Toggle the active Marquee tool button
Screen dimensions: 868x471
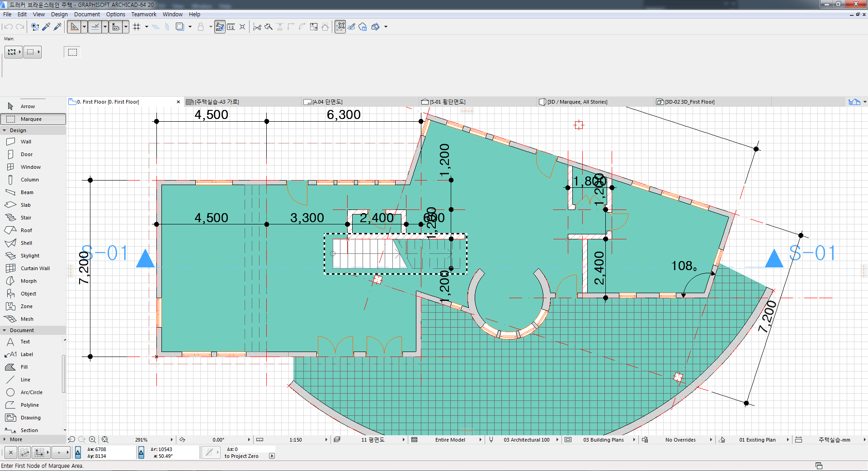pos(33,119)
